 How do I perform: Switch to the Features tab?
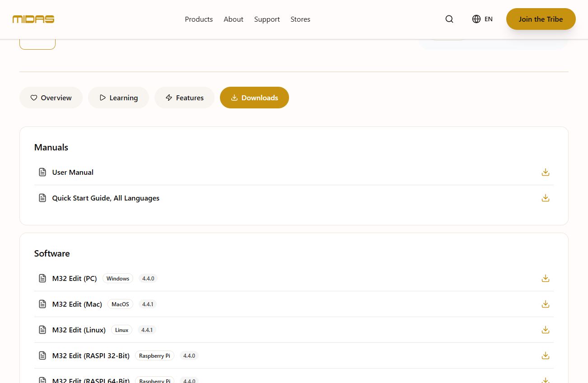pos(184,98)
